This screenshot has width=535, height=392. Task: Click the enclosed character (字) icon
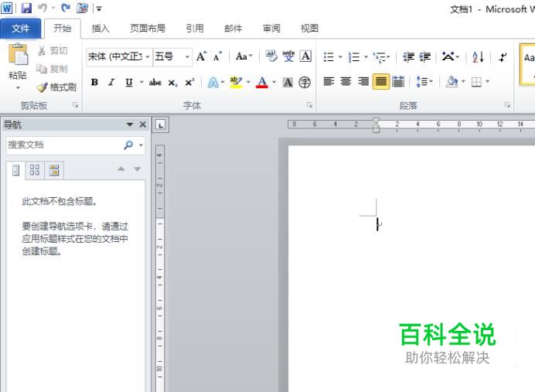(305, 82)
